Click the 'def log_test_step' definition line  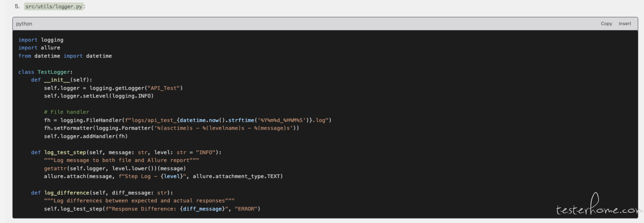point(126,152)
